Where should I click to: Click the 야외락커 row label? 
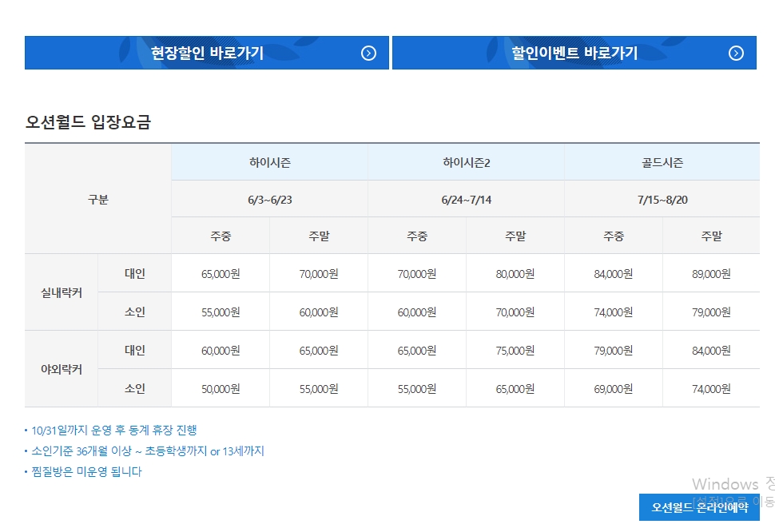(62, 369)
